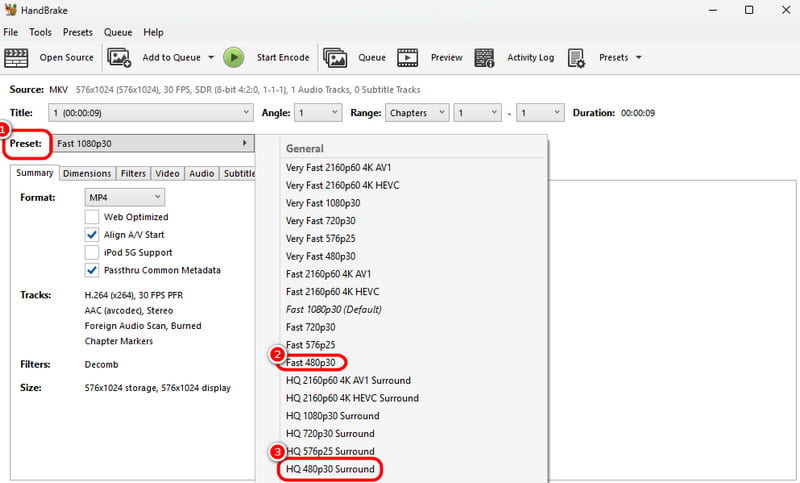Switch to the Subtitles tab
Image resolution: width=800 pixels, height=483 pixels.
point(238,173)
